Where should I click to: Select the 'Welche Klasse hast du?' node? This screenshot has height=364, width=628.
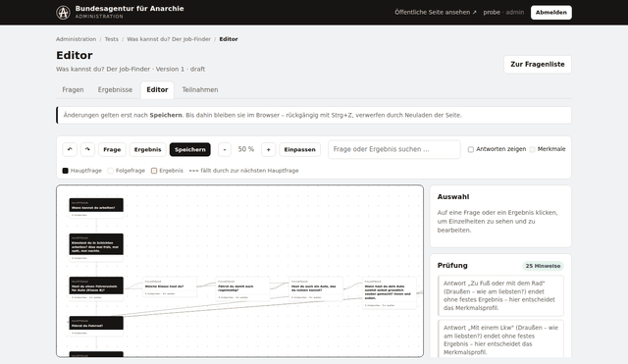(x=170, y=286)
